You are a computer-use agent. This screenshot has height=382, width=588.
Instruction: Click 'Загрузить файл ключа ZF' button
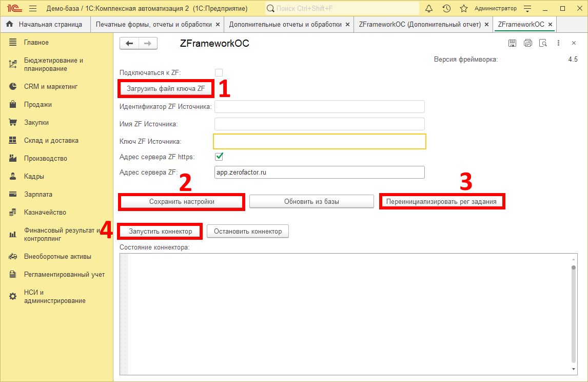166,89
